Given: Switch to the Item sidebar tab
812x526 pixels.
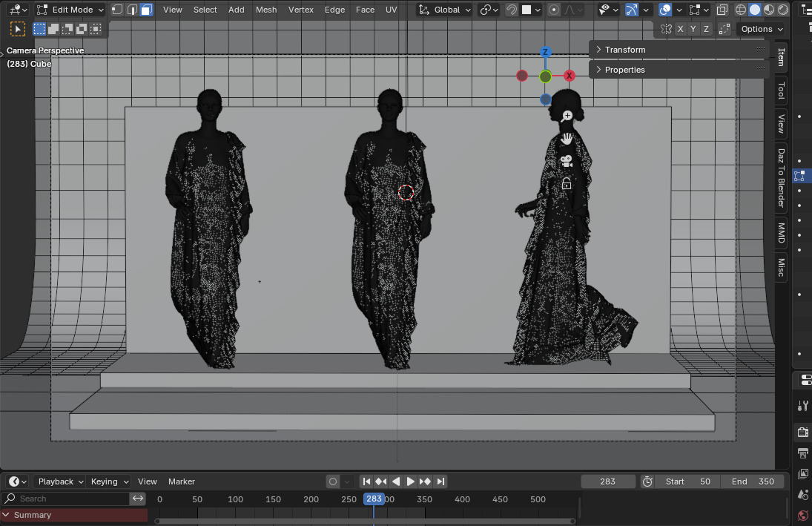Looking at the screenshot, I should coord(782,57).
